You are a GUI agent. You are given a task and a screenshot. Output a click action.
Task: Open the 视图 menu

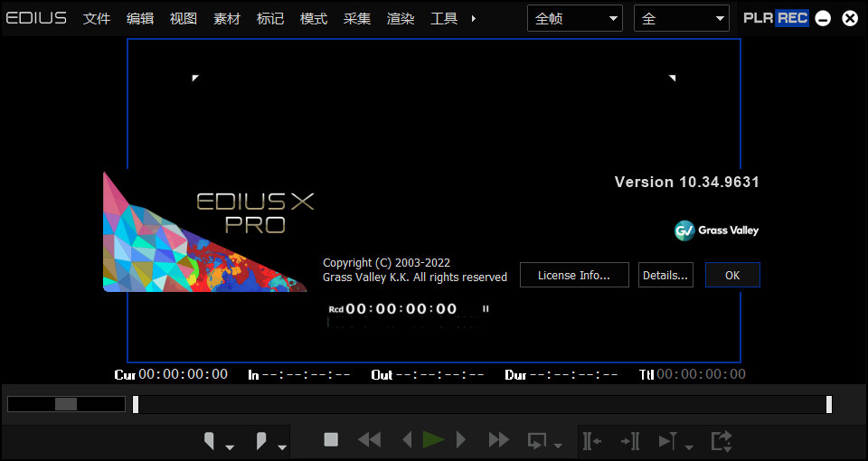[x=184, y=19]
